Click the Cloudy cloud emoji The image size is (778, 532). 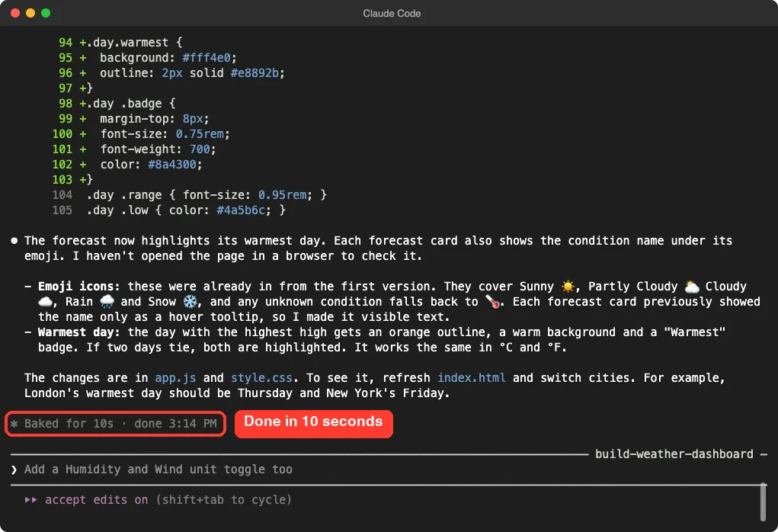tap(45, 302)
